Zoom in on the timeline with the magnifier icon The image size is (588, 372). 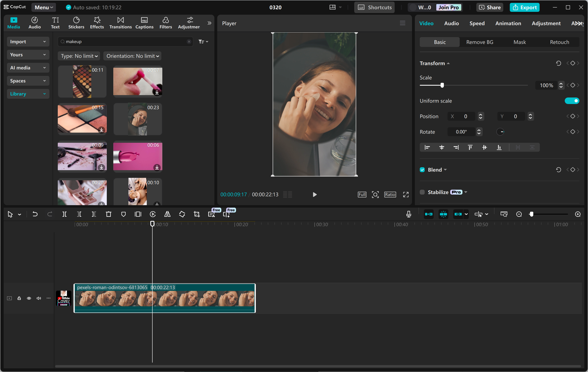tap(578, 214)
